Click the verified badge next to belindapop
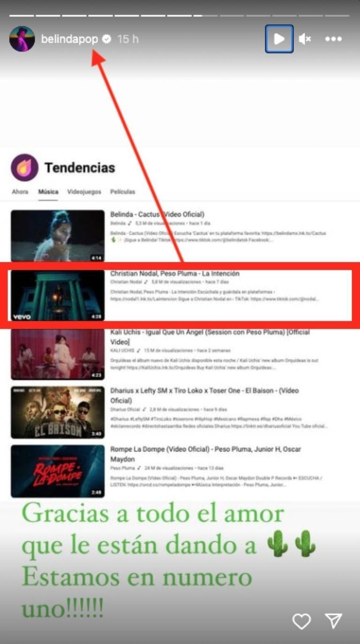Image resolution: width=360 pixels, height=644 pixels. coord(107,39)
